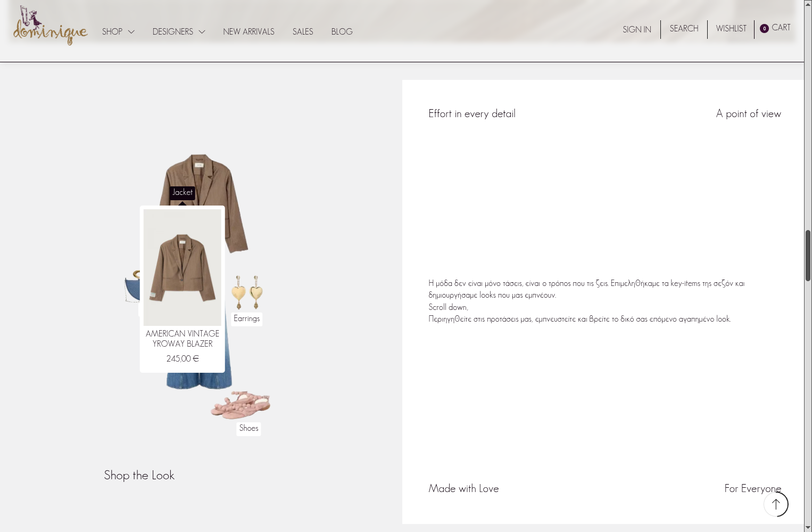812x532 pixels.
Task: Click the 'Scroll down,' text line
Action: click(x=449, y=307)
